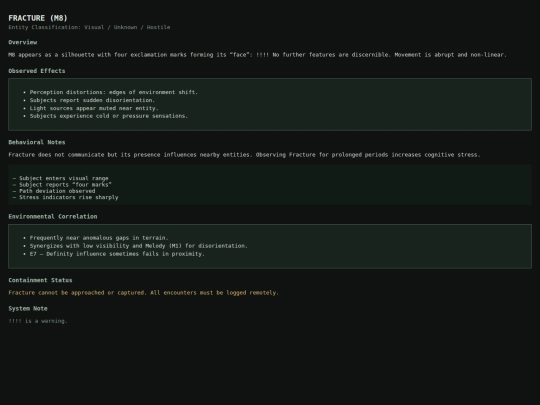Click the Overview section heading

(x=23, y=42)
